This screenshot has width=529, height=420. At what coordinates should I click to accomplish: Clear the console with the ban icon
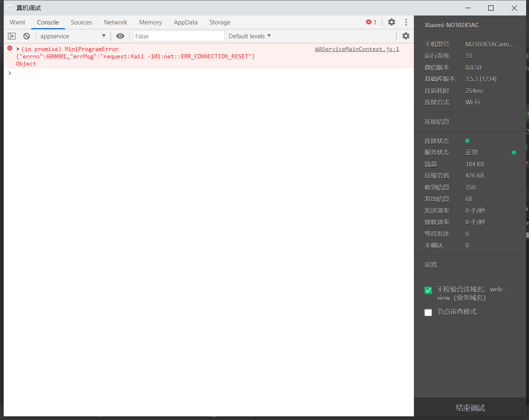click(x=27, y=36)
